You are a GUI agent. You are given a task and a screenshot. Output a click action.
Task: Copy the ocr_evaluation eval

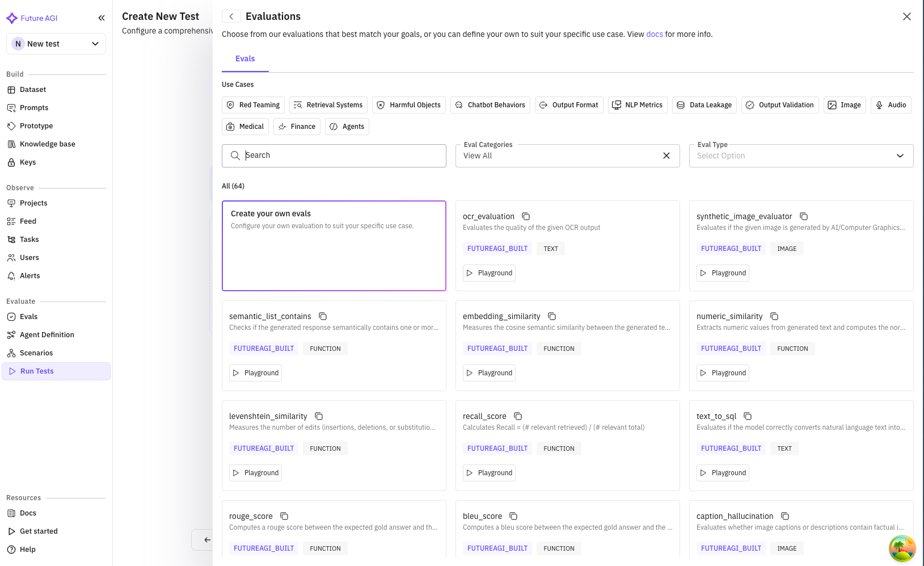pos(526,216)
